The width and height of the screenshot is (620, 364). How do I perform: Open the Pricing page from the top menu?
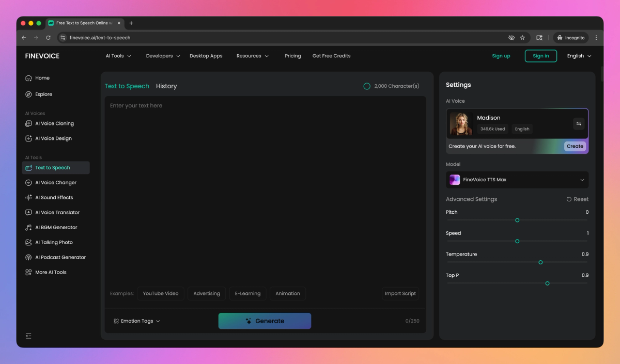click(x=292, y=56)
